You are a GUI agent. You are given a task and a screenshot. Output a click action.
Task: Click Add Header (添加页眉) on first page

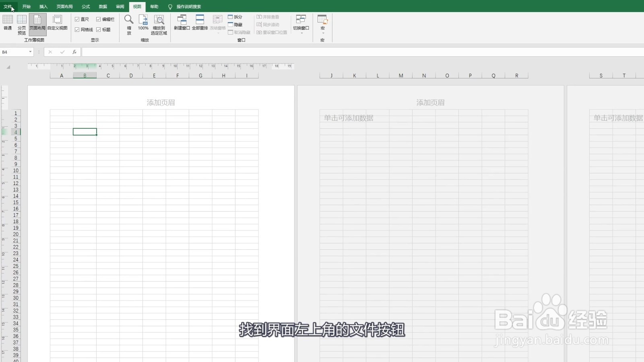[161, 103]
